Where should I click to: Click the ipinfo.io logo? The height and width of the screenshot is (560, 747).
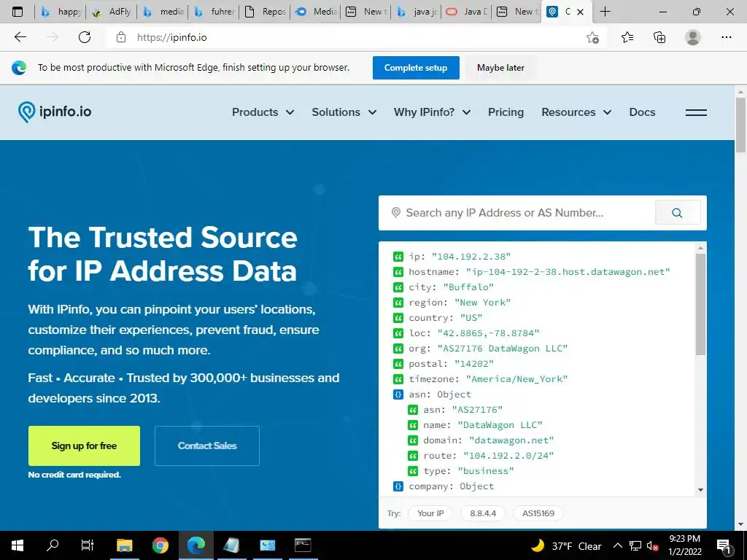(55, 112)
